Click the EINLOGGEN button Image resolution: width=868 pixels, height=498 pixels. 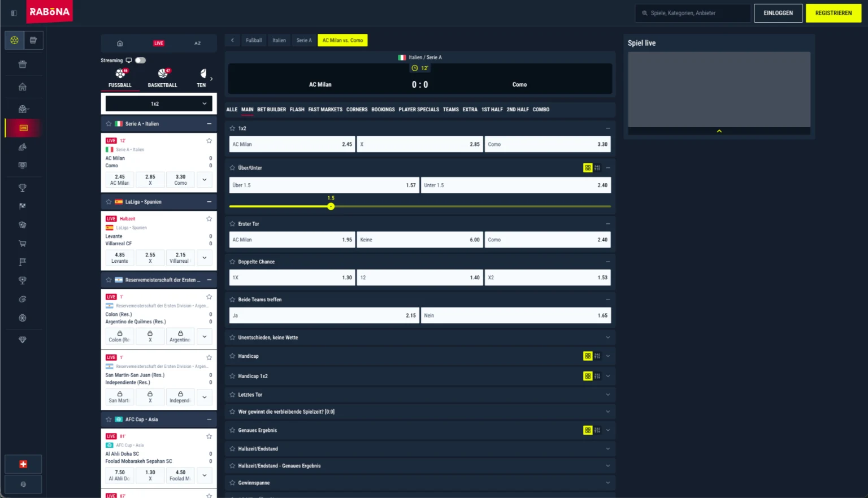click(x=778, y=13)
